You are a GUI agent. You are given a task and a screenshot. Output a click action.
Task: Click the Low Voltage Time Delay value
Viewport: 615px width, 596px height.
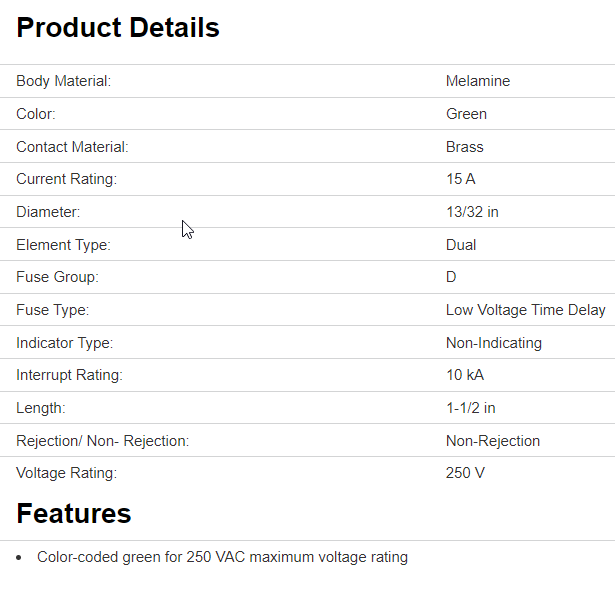[x=525, y=310]
